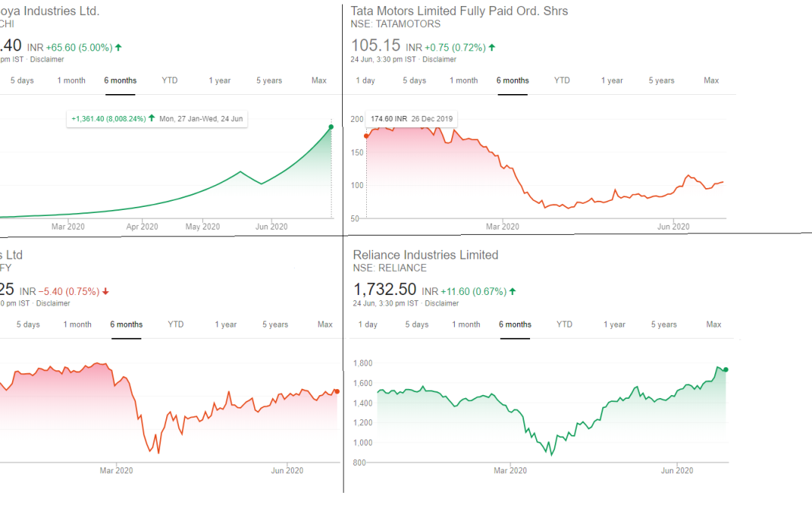812x508 pixels.
Task: Open Disclaimer link under Reliance price
Action: tap(442, 304)
